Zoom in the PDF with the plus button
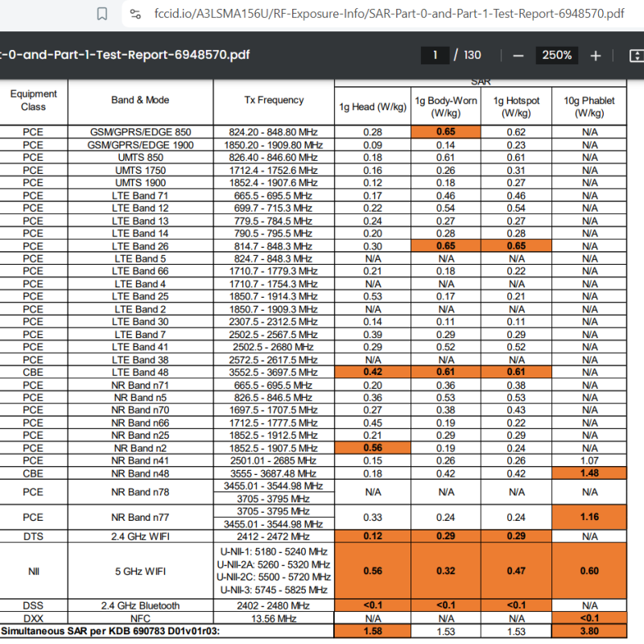This screenshot has height=644, width=644. click(596, 56)
